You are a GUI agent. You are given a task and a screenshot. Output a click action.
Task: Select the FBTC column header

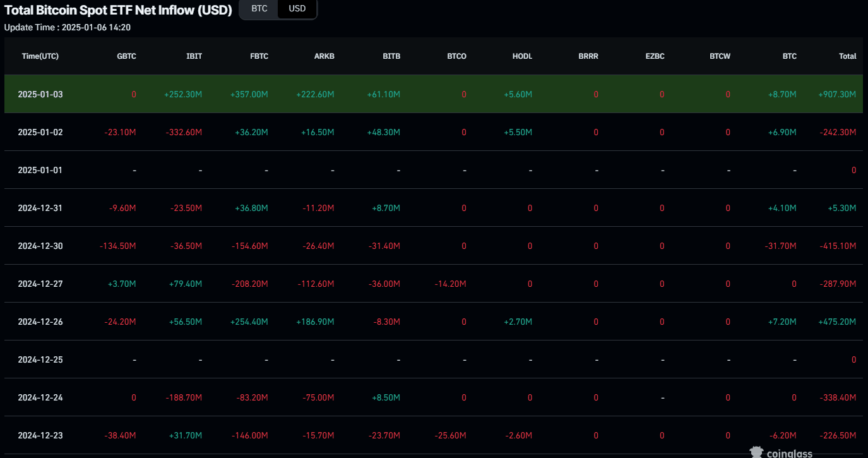click(x=259, y=56)
